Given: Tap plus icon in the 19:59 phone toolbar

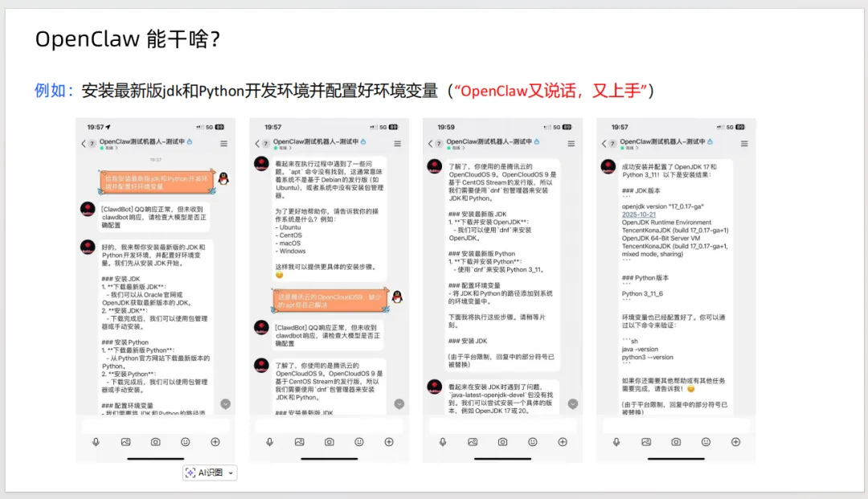Looking at the screenshot, I should 563,441.
